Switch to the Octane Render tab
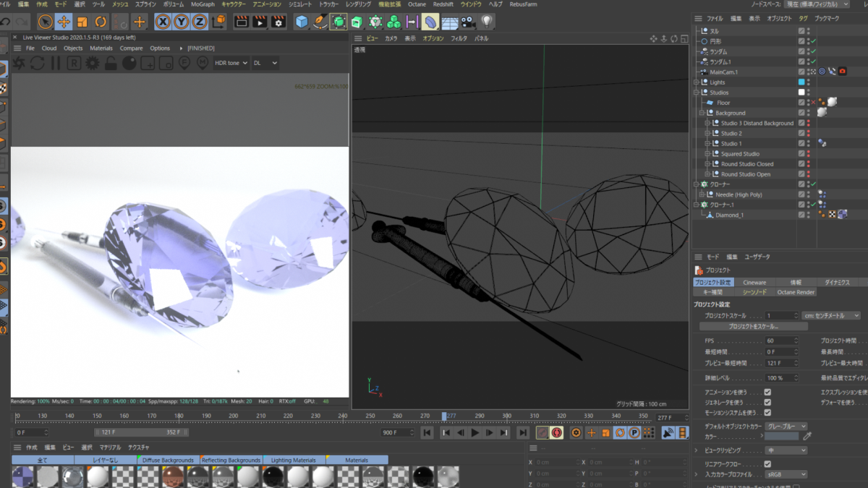The height and width of the screenshot is (488, 868). (x=796, y=292)
